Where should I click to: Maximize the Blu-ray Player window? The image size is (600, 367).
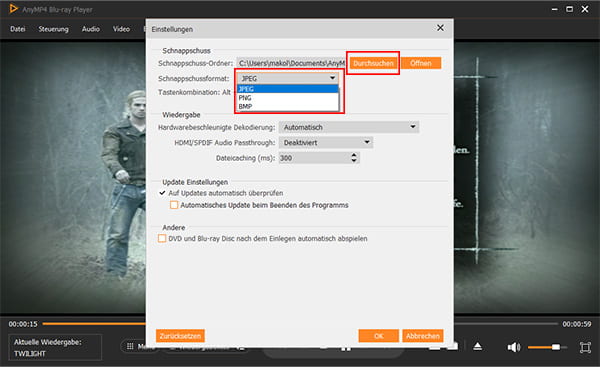coord(569,9)
